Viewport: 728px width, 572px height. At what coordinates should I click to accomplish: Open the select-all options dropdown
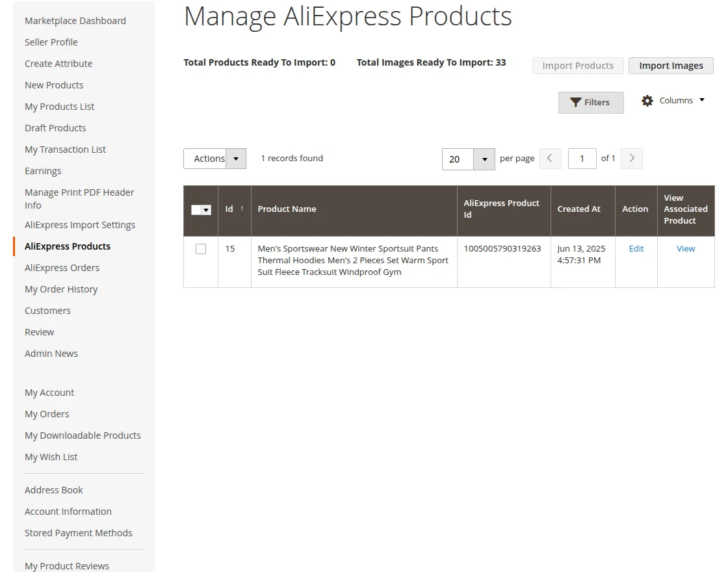pos(207,209)
